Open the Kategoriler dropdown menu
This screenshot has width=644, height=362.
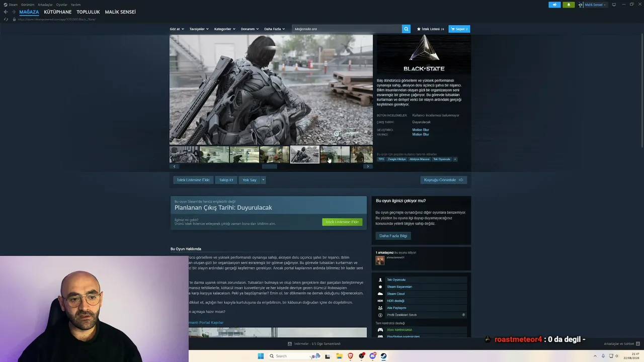(224, 29)
